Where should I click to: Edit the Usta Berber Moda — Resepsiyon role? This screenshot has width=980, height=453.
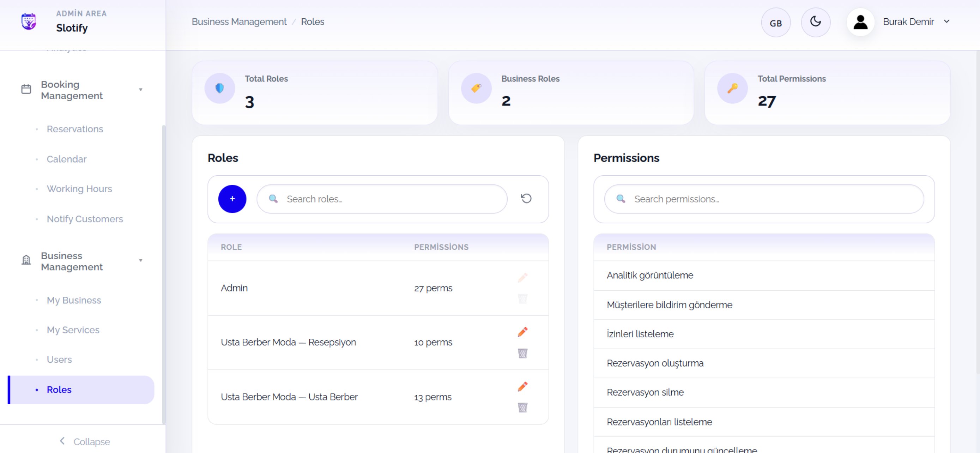(x=522, y=332)
